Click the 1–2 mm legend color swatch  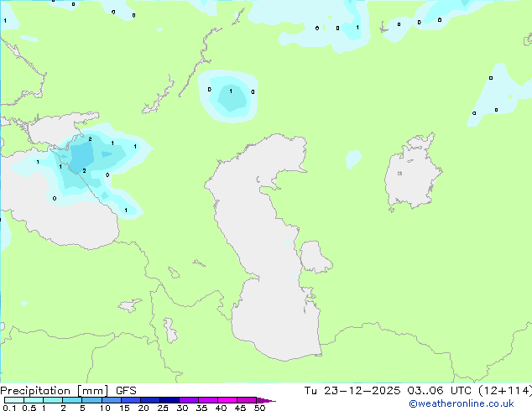(x=53, y=400)
